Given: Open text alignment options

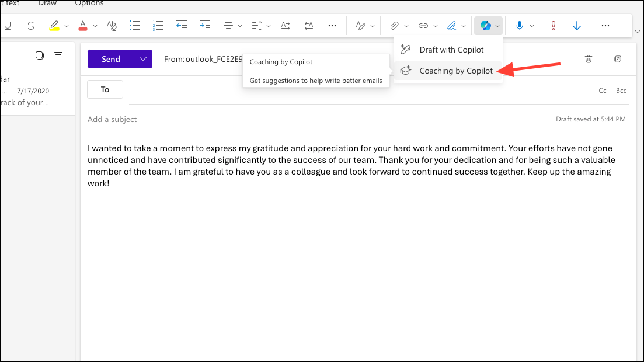Looking at the screenshot, I should pyautogui.click(x=228, y=26).
